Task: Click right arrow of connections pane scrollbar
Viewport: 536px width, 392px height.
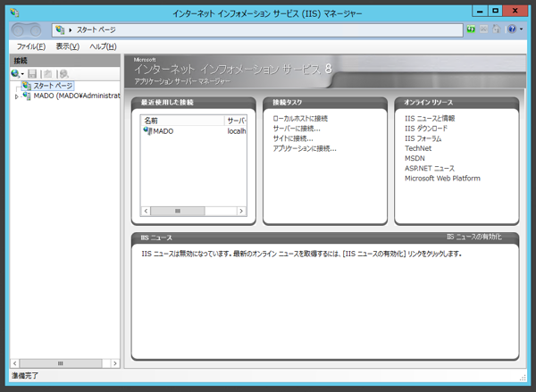Action: pyautogui.click(x=115, y=363)
